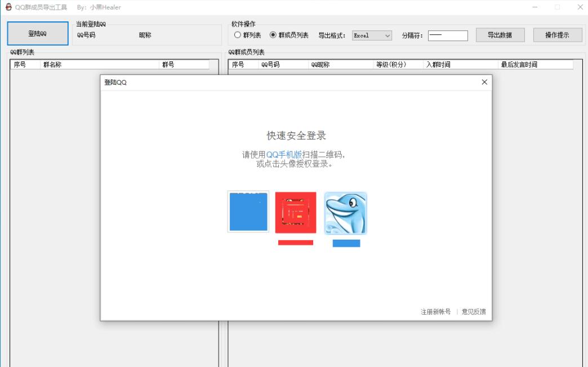
Task: Click the 入群时间 column header
Action: pyautogui.click(x=461, y=64)
